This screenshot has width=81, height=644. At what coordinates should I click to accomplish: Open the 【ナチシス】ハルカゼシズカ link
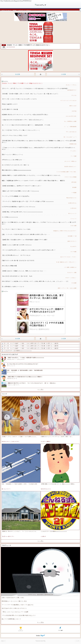pos(19,99)
